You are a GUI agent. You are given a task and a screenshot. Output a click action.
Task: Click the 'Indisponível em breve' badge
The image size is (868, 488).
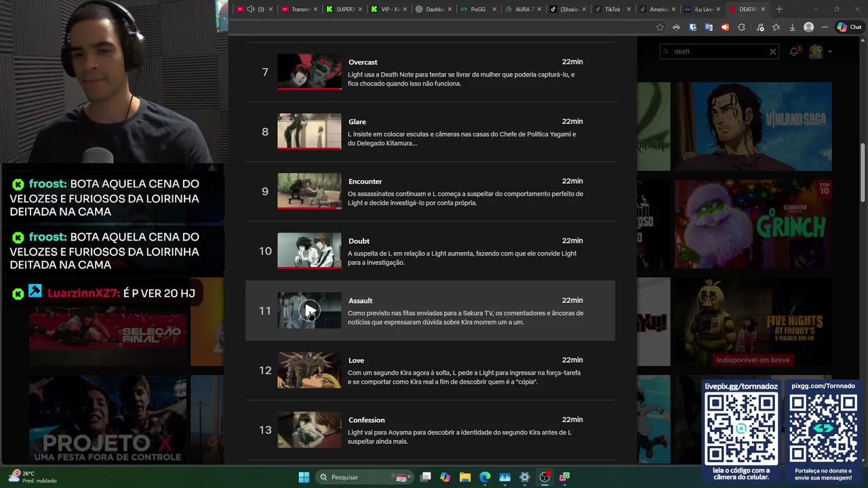coord(753,360)
